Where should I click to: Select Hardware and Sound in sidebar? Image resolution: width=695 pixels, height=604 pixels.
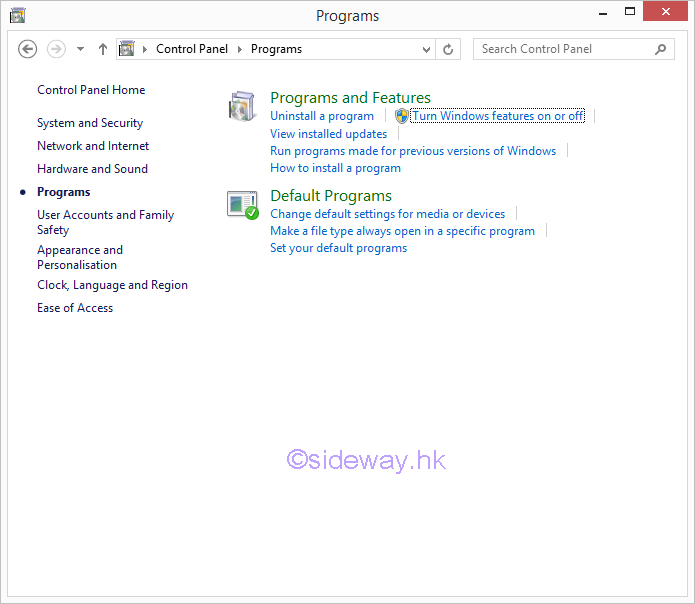pos(92,169)
